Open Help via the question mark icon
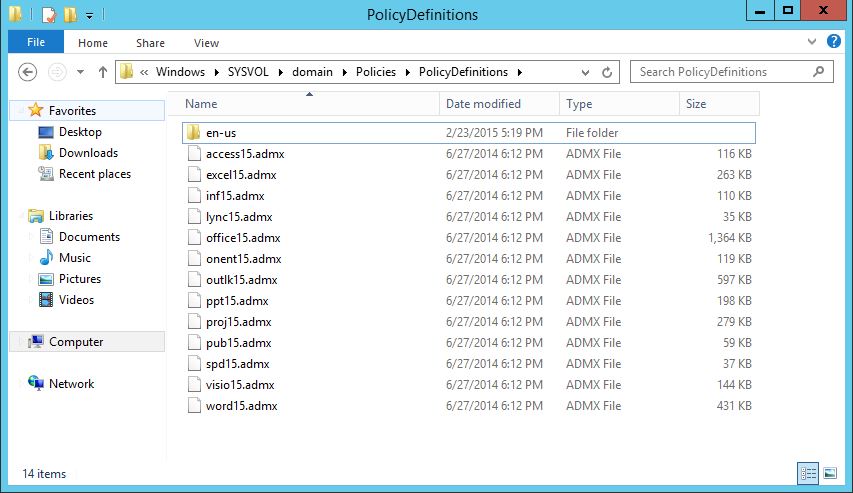The image size is (853, 493). coord(833,41)
